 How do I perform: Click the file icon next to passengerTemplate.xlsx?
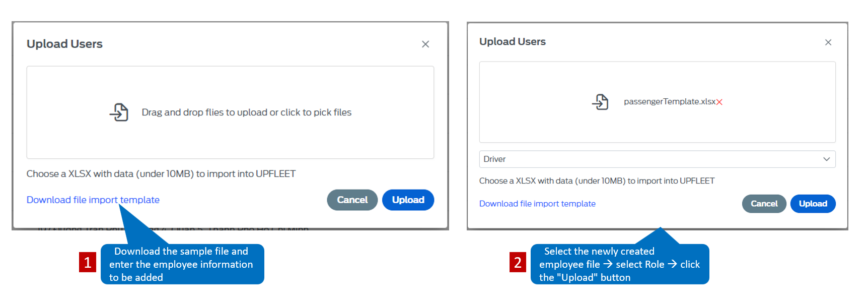600,102
